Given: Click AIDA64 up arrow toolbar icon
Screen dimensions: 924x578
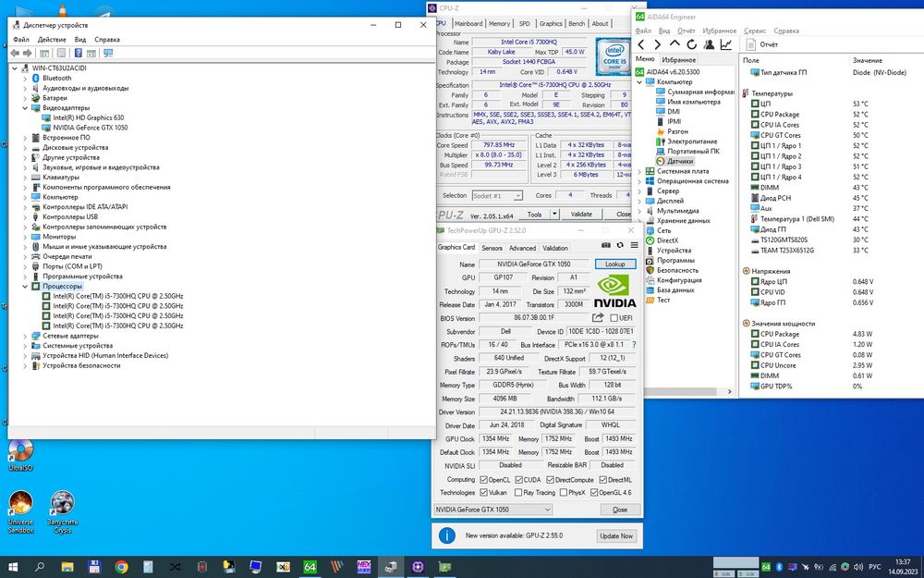Looking at the screenshot, I should [x=675, y=44].
